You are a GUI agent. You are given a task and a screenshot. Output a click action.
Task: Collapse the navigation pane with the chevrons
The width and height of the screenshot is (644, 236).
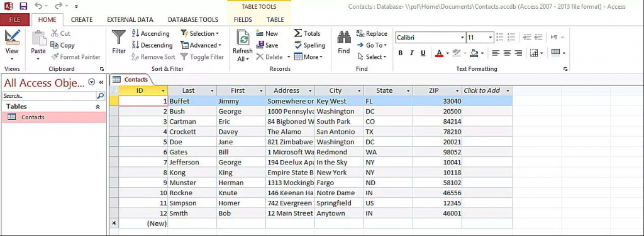click(x=101, y=82)
